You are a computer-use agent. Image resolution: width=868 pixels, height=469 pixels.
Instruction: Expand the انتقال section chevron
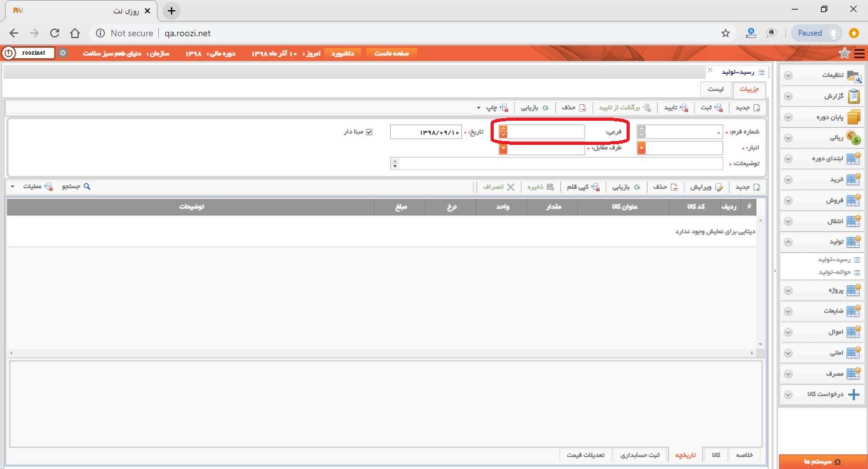[x=788, y=221]
